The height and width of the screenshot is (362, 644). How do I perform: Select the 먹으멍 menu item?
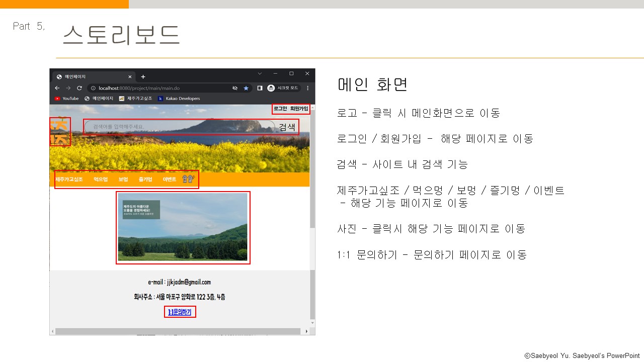pos(101,179)
